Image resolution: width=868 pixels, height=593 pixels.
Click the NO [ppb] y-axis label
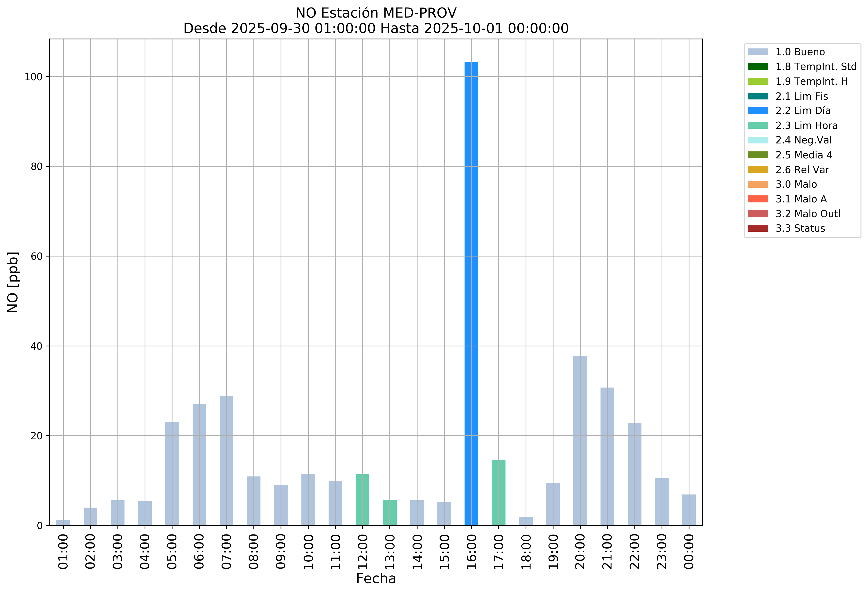[x=13, y=282]
